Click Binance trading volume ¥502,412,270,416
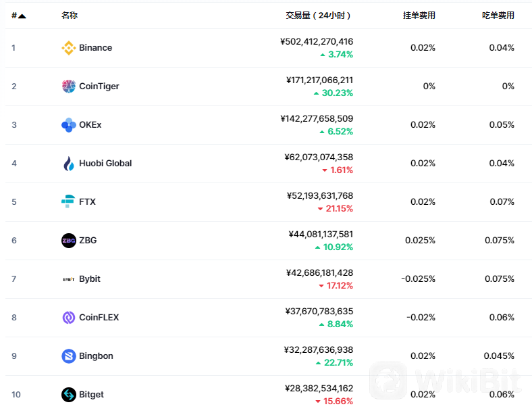Viewport: 532px width, 413px height. 317,42
